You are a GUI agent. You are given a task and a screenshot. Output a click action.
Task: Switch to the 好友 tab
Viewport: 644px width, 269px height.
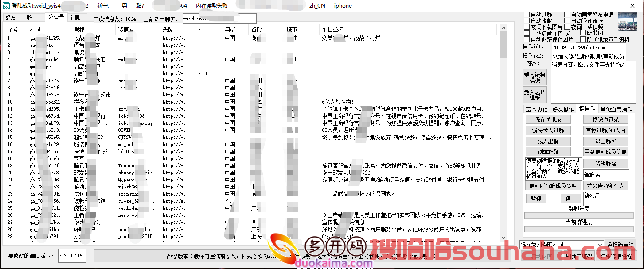pos(11,18)
